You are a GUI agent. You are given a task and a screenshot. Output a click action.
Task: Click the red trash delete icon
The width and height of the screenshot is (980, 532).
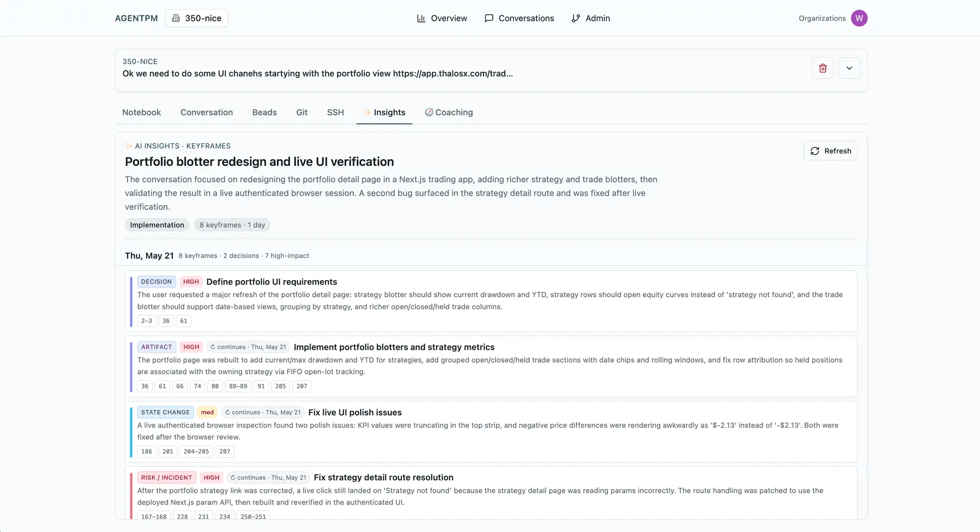tap(823, 68)
